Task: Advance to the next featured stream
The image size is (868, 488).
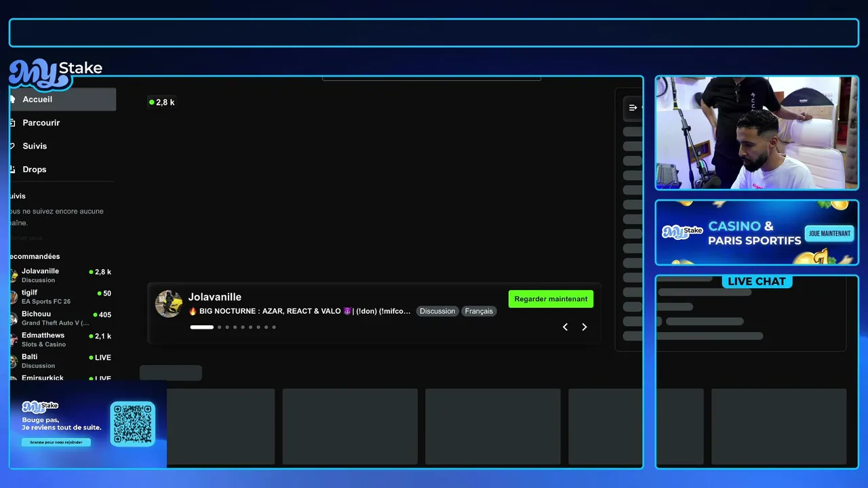Action: [585, 327]
